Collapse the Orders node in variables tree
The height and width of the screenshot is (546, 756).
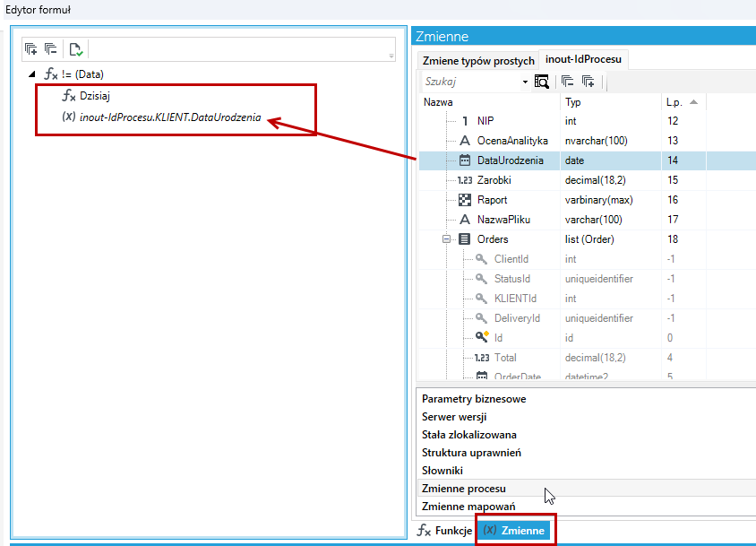(446, 239)
